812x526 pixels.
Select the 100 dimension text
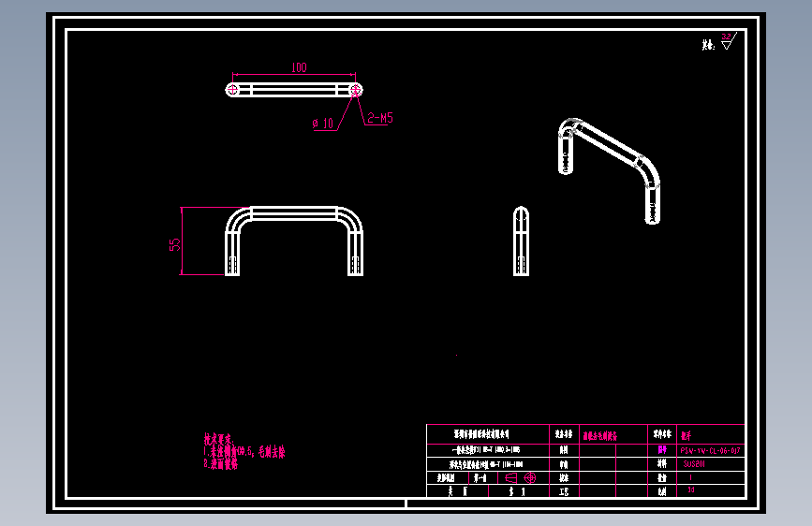coord(299,67)
